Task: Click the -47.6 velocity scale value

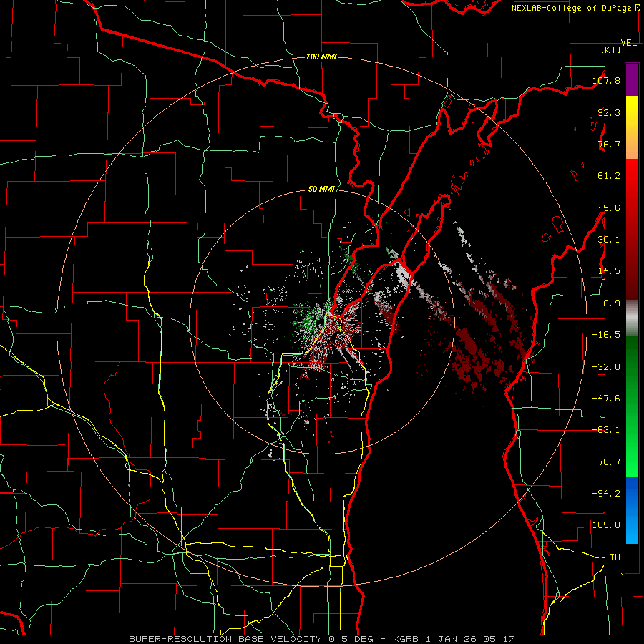Action: (x=606, y=399)
